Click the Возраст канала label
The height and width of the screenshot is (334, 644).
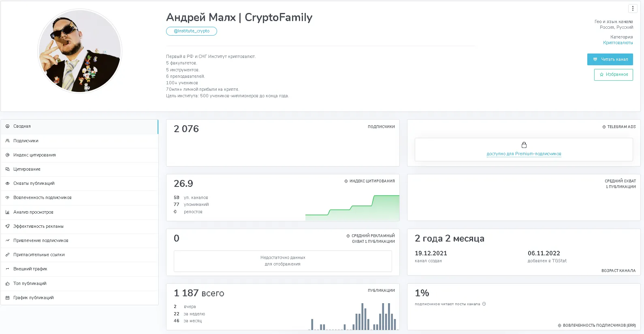point(618,271)
